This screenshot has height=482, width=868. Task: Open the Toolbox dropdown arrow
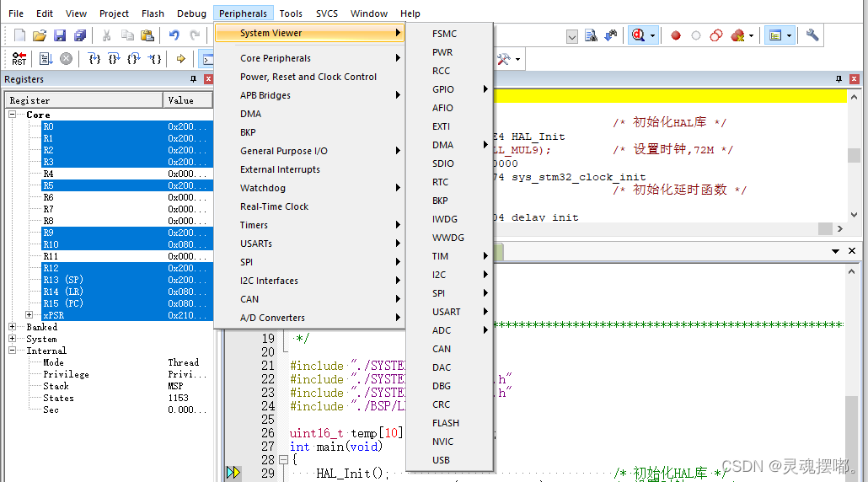[517, 59]
